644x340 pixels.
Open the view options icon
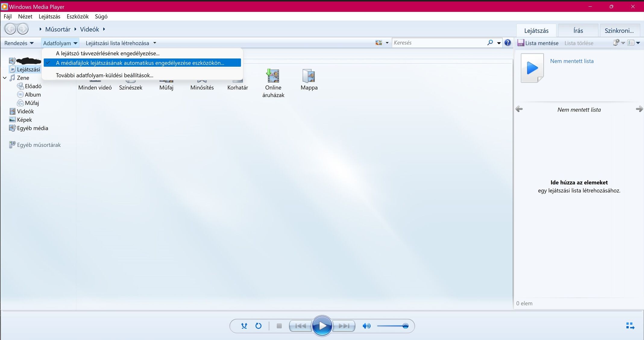coord(379,43)
